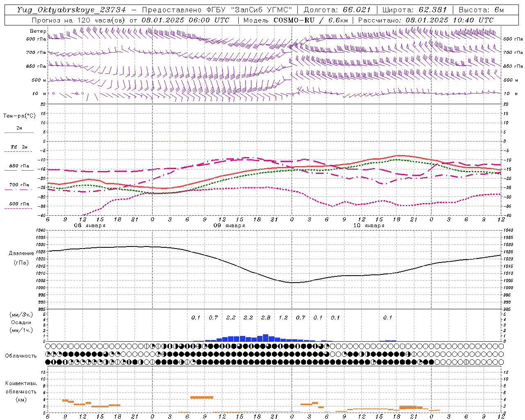
Task: Click the 09 января date label
Action: click(x=229, y=226)
